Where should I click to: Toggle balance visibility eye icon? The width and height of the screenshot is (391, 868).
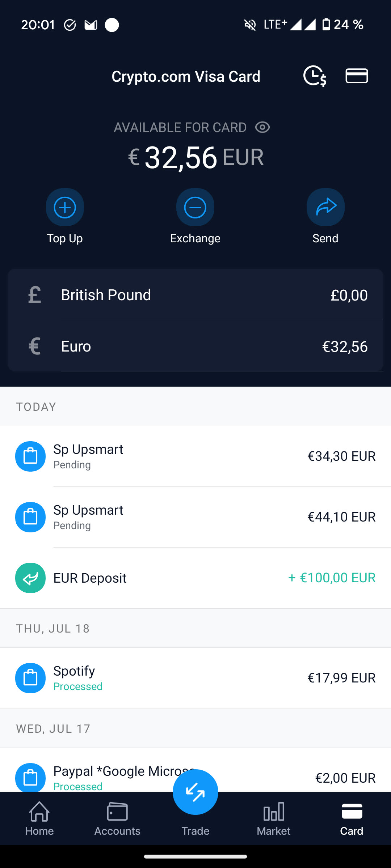(262, 127)
